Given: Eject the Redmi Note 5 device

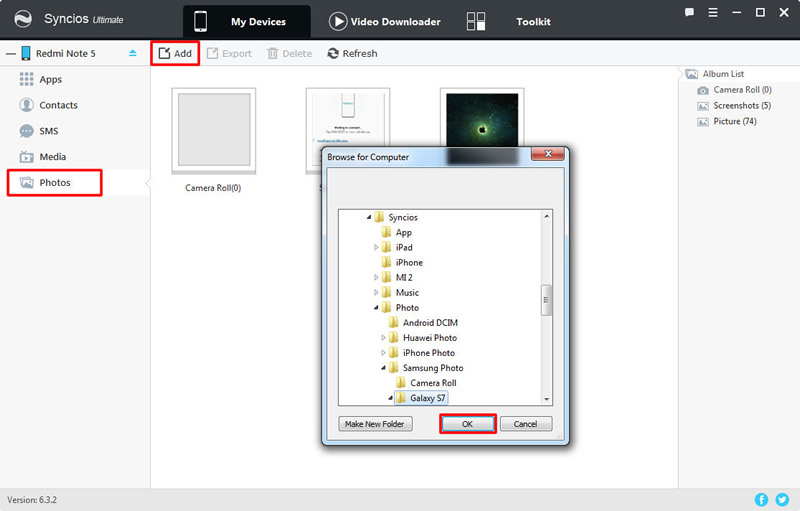Looking at the screenshot, I should (x=133, y=53).
